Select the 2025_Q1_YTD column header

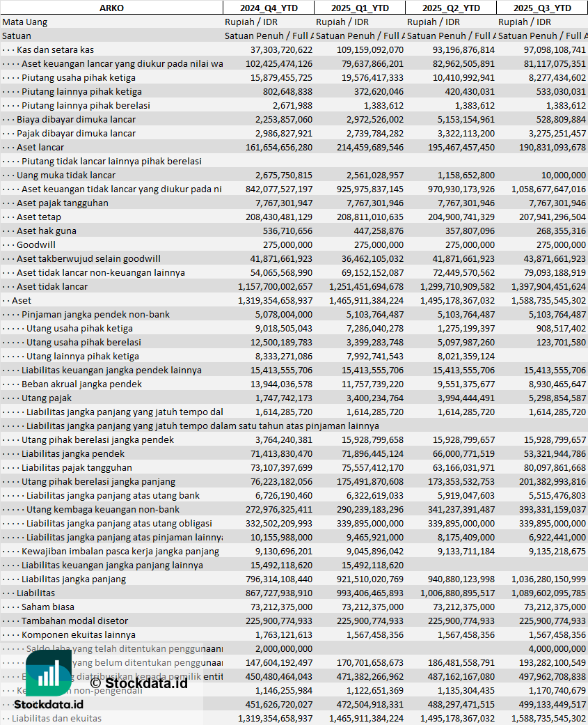[x=360, y=8]
